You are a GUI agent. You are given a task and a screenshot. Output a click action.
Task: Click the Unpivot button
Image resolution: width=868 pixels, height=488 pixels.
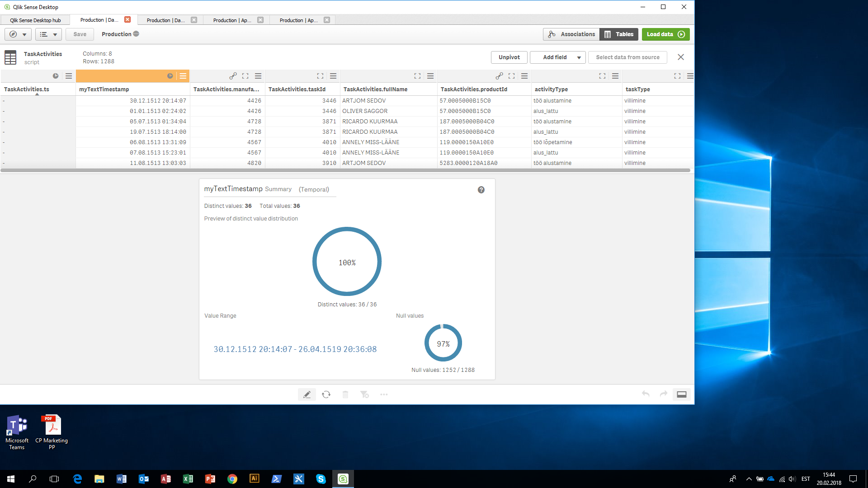point(509,57)
